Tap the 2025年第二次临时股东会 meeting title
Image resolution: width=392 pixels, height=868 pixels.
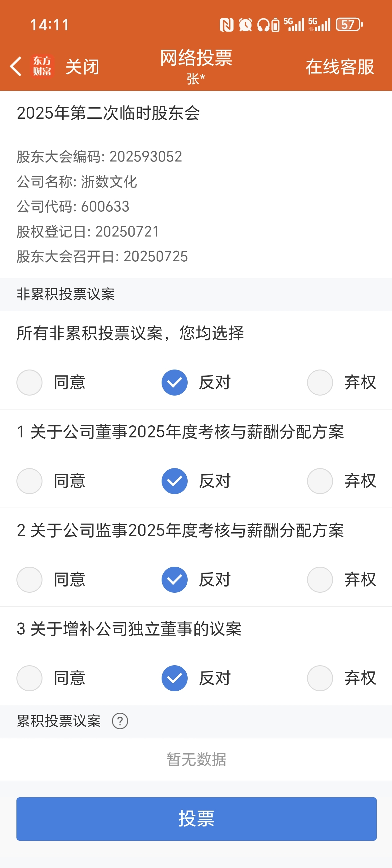pyautogui.click(x=109, y=113)
